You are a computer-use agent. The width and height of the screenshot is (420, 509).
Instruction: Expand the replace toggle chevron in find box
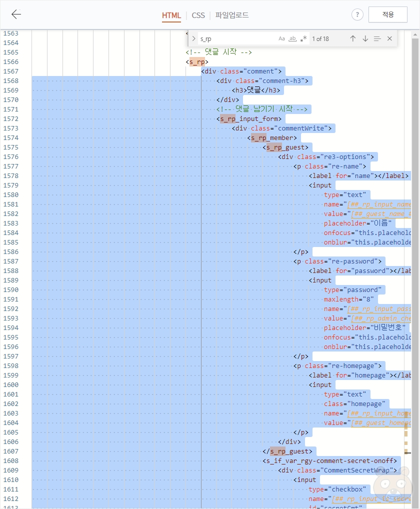point(194,38)
